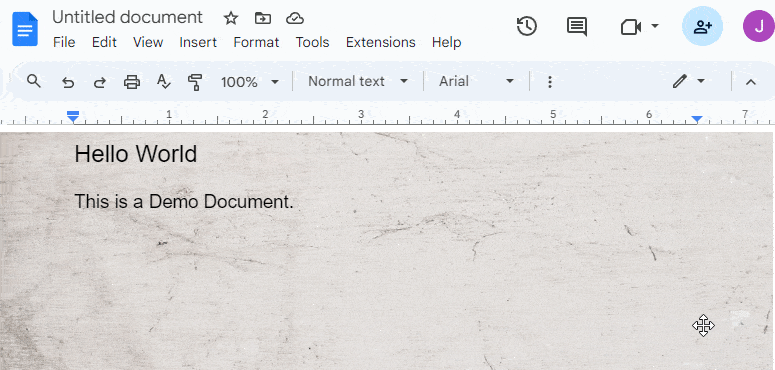Share the document with add-person button
The image size is (775, 370).
(702, 27)
